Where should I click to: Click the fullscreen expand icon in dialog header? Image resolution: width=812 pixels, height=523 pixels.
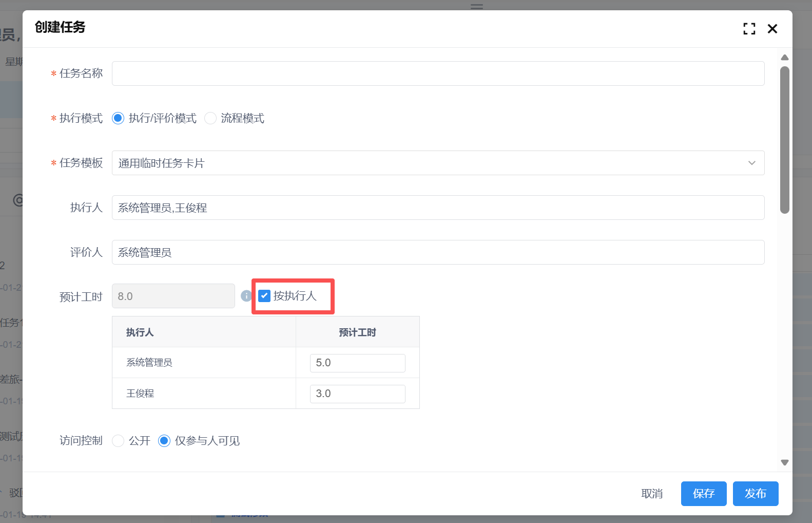(x=749, y=29)
